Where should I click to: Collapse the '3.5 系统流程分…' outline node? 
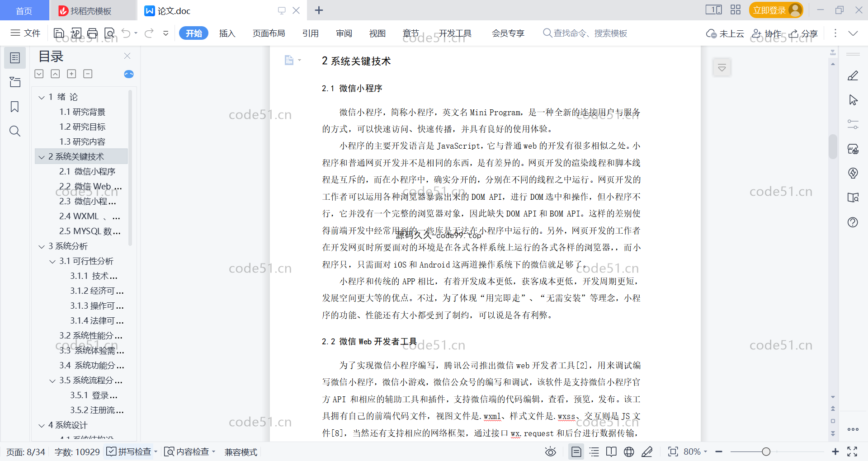pos(52,381)
